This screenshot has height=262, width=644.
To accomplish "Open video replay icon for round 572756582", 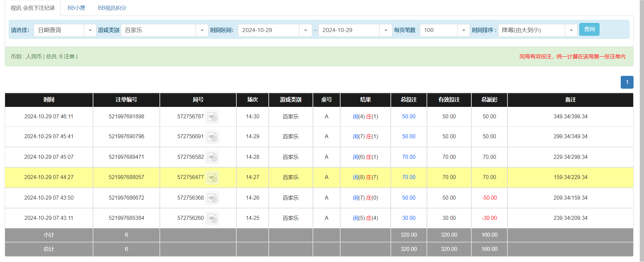I will coord(212,157).
